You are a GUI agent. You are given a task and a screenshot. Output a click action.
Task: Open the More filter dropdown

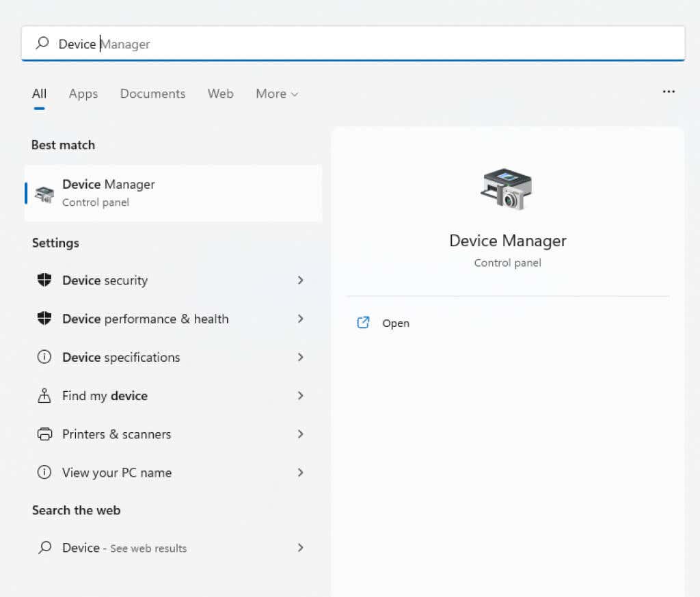277,94
